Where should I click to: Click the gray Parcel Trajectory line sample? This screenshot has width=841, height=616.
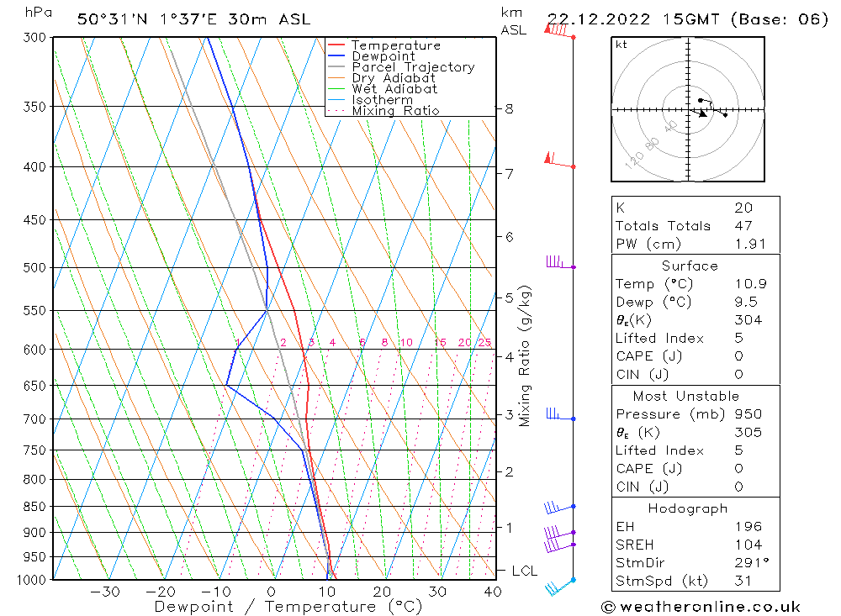[336, 67]
